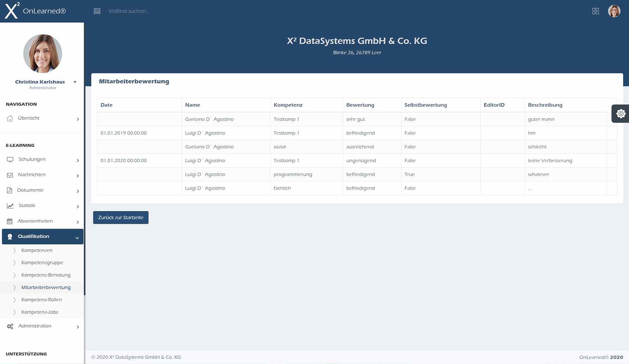The width and height of the screenshot is (629, 364).
Task: Open the apps grid icon
Action: coord(596,11)
